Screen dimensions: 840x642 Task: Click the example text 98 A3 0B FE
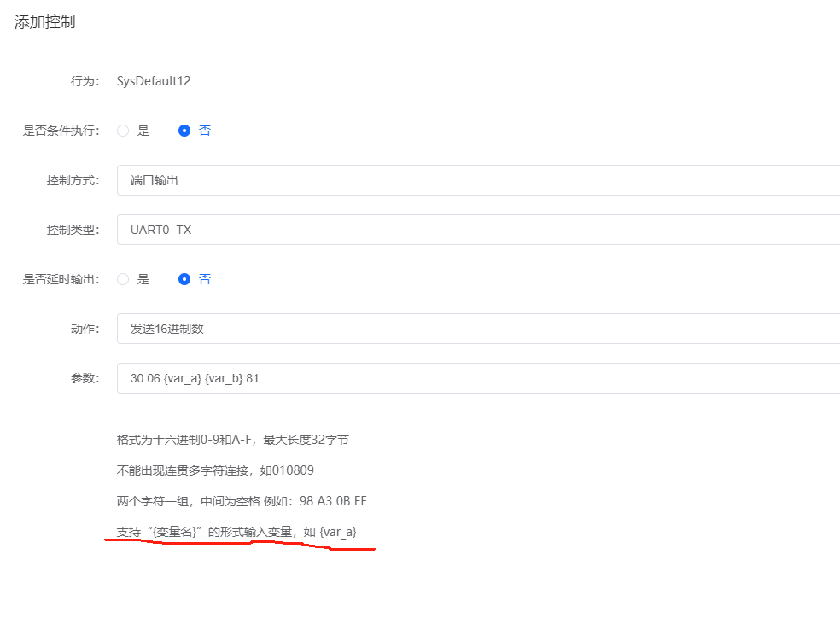[x=335, y=500]
